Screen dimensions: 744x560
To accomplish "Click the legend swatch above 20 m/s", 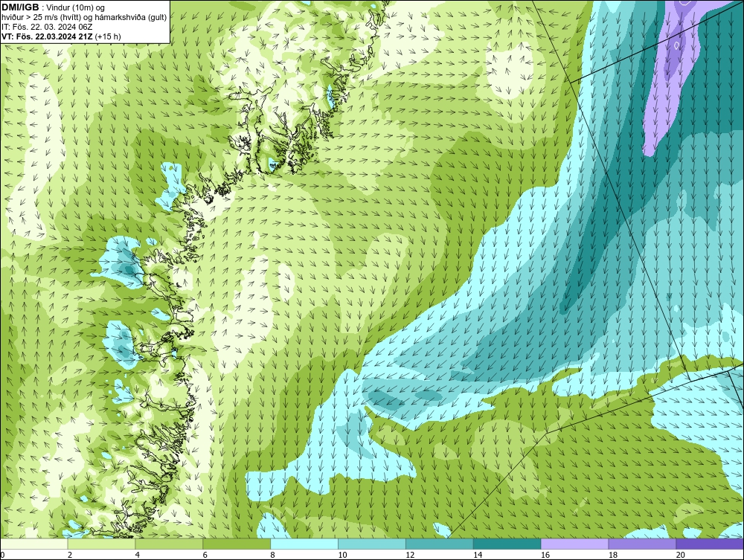I will (710, 544).
